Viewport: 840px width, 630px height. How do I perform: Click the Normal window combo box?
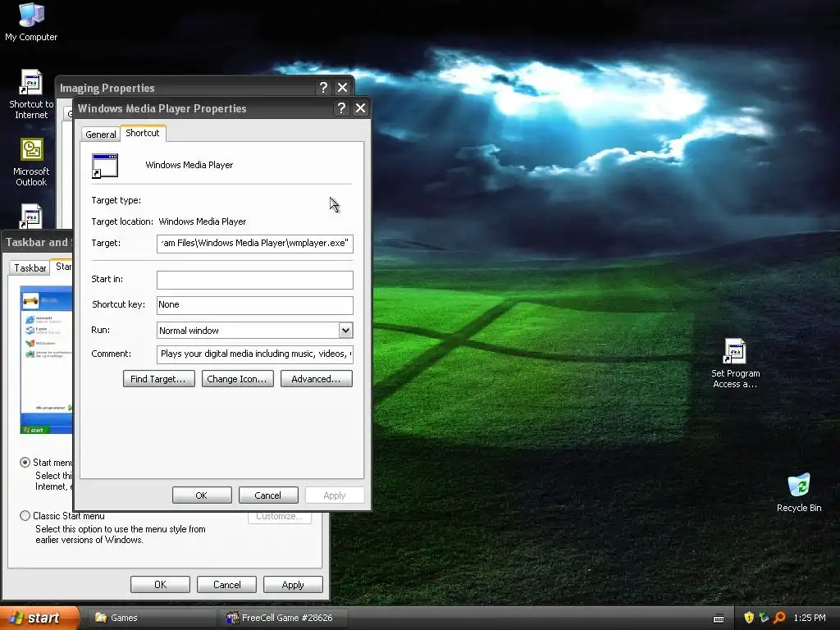(255, 331)
